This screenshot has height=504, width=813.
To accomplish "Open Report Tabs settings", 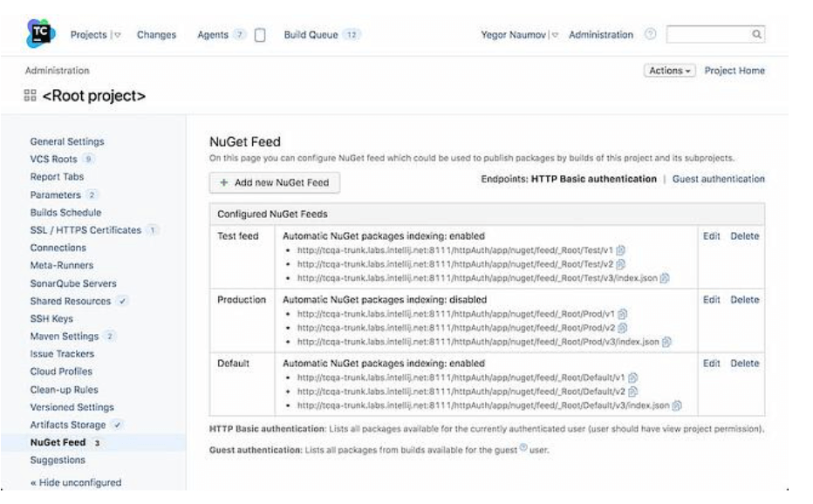I will [x=57, y=177].
